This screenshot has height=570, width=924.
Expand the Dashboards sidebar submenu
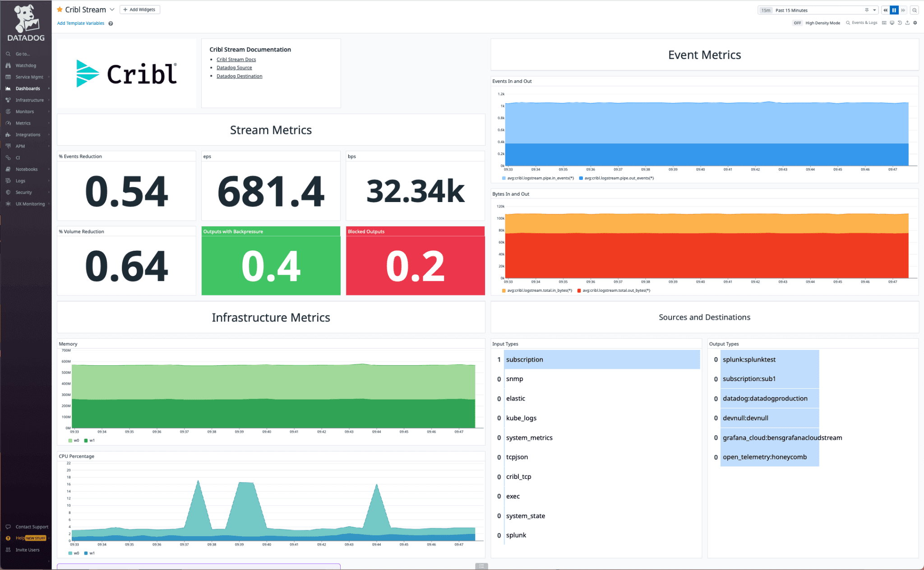[x=49, y=88]
